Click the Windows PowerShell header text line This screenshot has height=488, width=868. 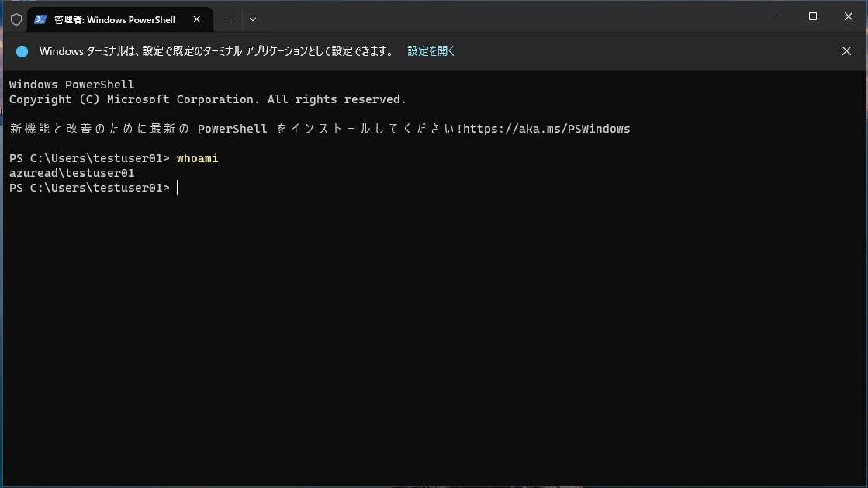tap(71, 85)
